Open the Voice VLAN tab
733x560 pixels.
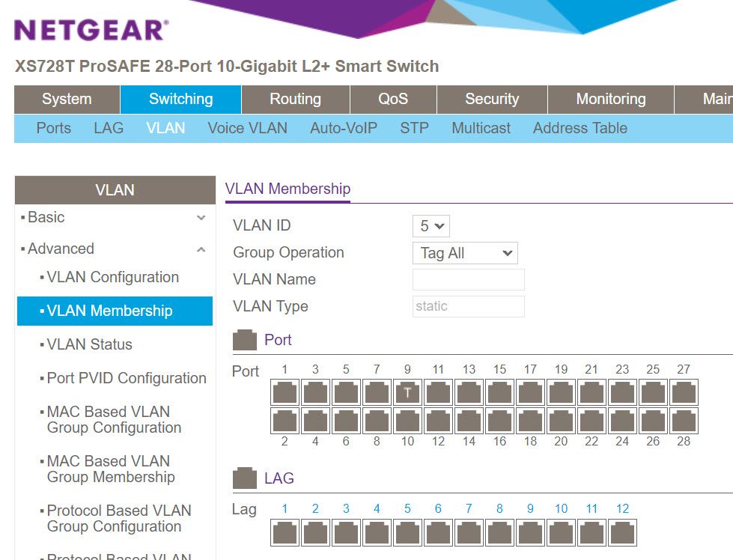pos(247,128)
